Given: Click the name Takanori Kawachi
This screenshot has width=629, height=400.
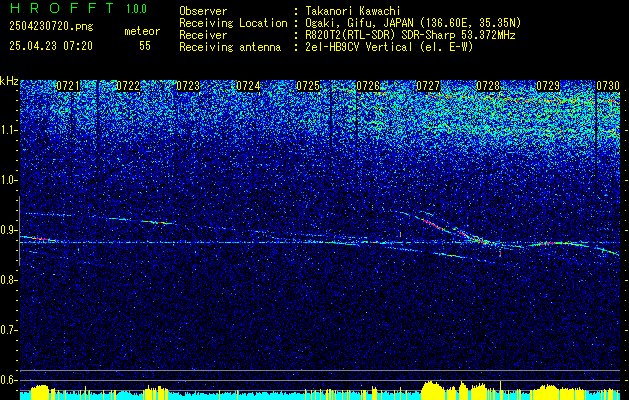Looking at the screenshot, I should 353,11.
